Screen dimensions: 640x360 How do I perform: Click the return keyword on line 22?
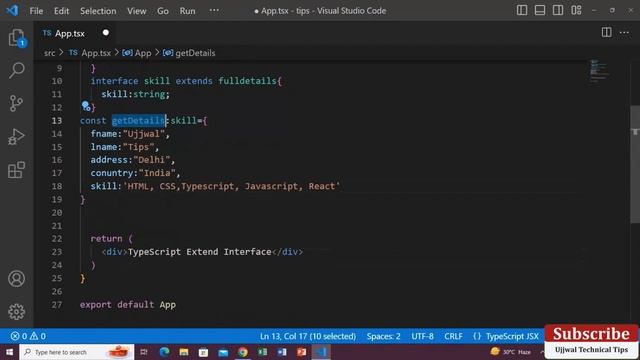106,239
